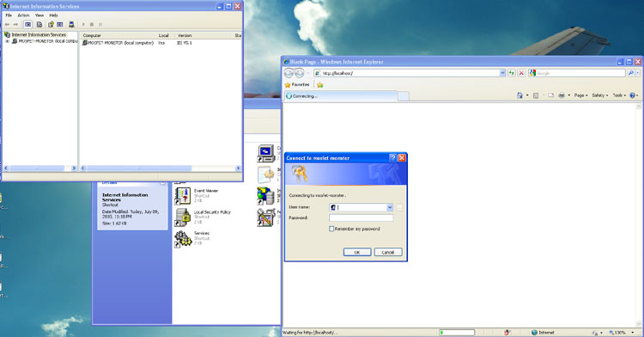Click the Internet Explorer Forward button
Screen dimensions: 644x337
[x=300, y=73]
